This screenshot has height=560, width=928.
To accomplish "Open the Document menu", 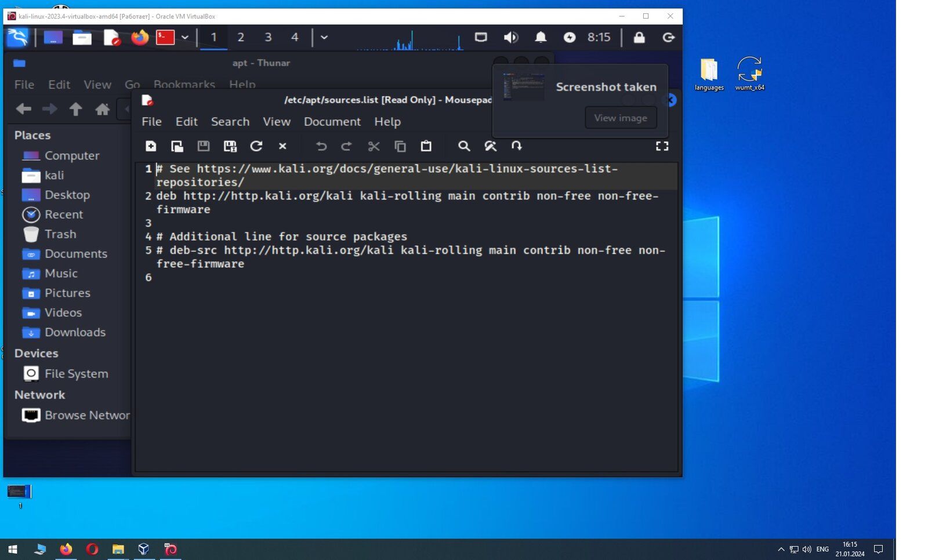I will (332, 122).
